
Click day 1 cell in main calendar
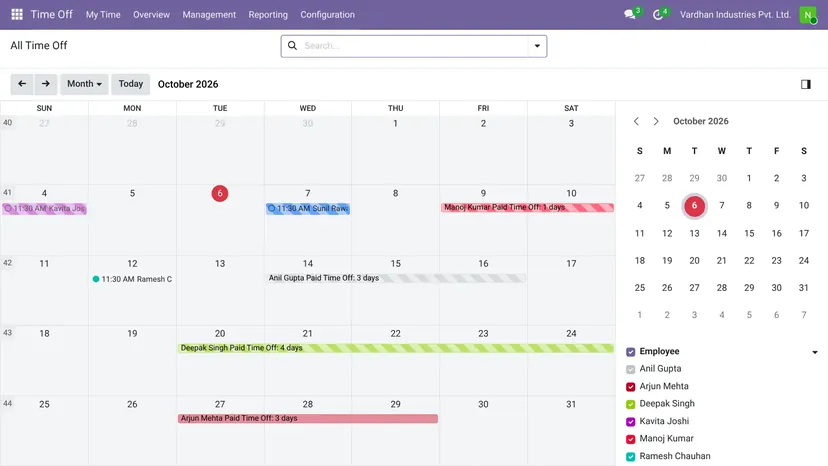click(x=395, y=151)
